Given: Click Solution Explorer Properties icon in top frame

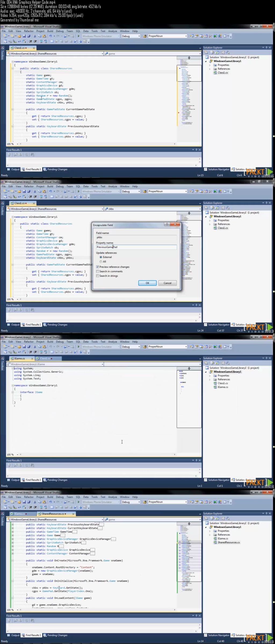Looking at the screenshot, I should pyautogui.click(x=206, y=53).
